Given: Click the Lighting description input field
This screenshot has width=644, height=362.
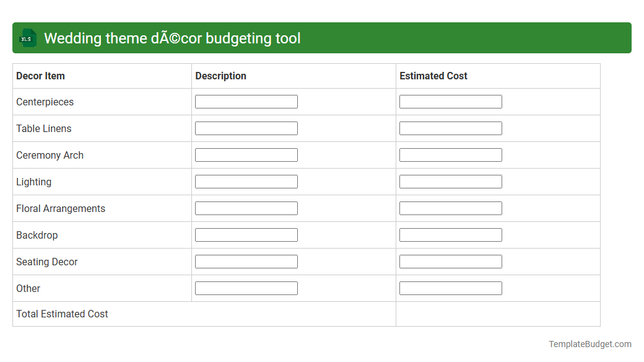Looking at the screenshot, I should click(246, 181).
